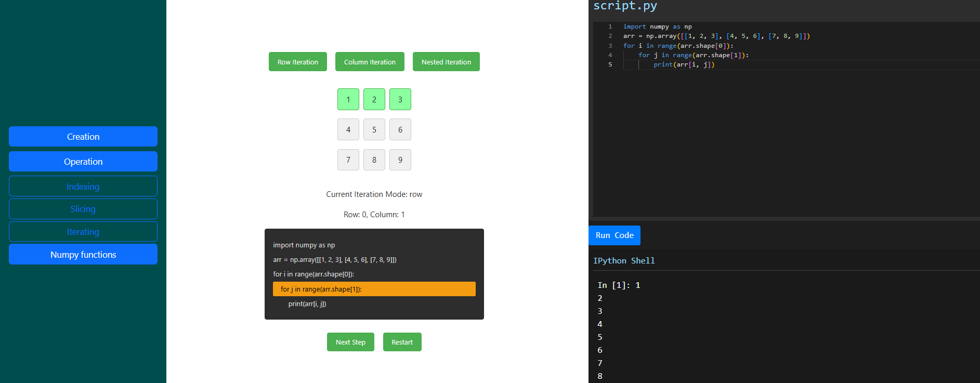
Task: Click array cell containing 5
Action: [x=374, y=129]
